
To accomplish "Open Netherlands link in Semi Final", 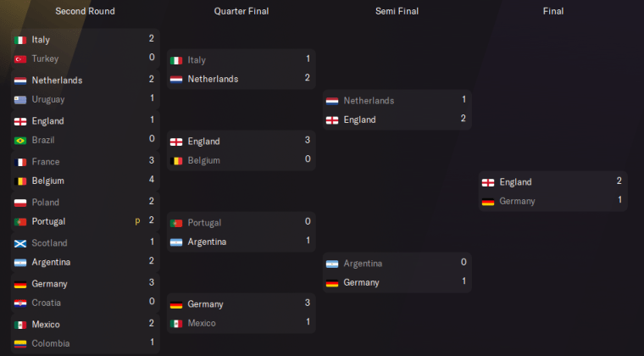I will [369, 101].
